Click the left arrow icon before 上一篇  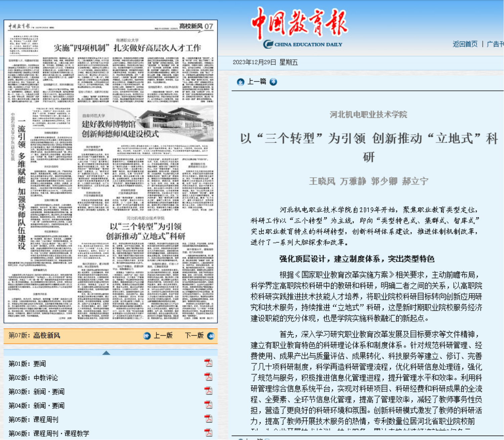(x=241, y=82)
